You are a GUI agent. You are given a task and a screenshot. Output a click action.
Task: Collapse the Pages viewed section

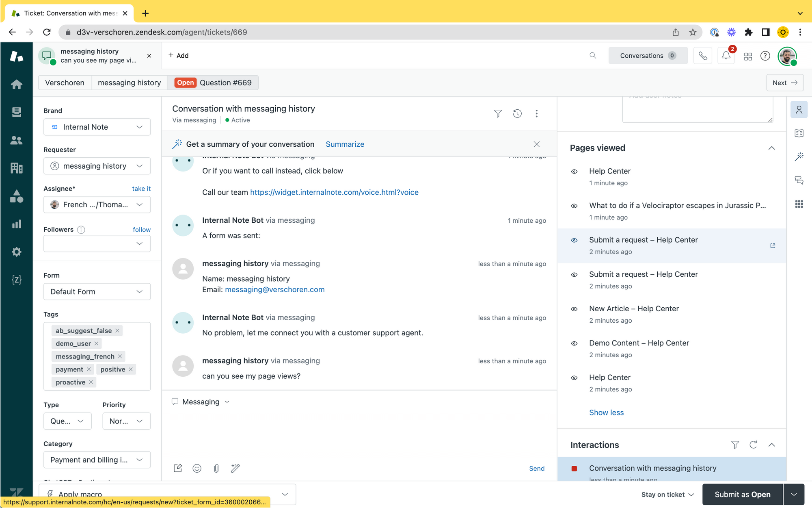(x=771, y=148)
